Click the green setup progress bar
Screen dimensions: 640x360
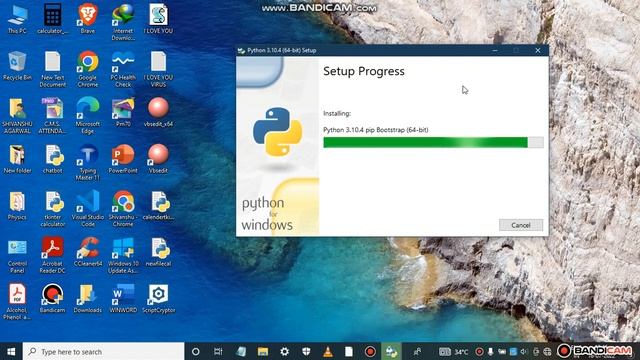pos(433,142)
